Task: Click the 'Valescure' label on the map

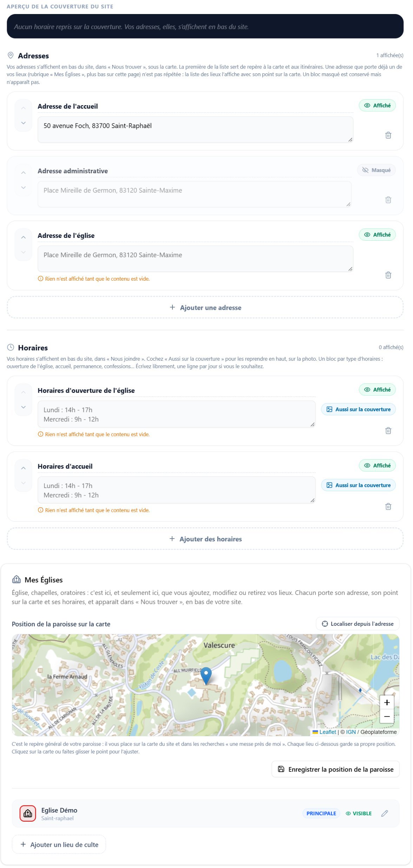Action: click(x=219, y=646)
